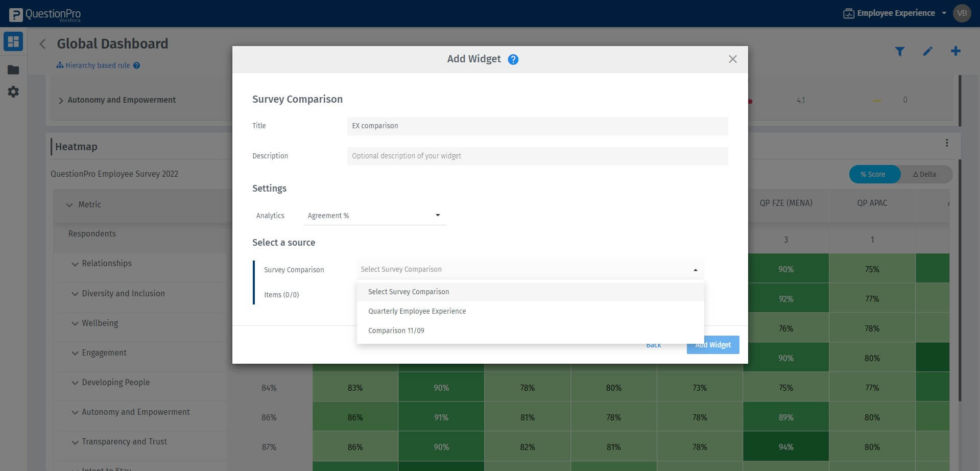Expand the Wellbeing heatmap row
The image size is (980, 471).
75,324
